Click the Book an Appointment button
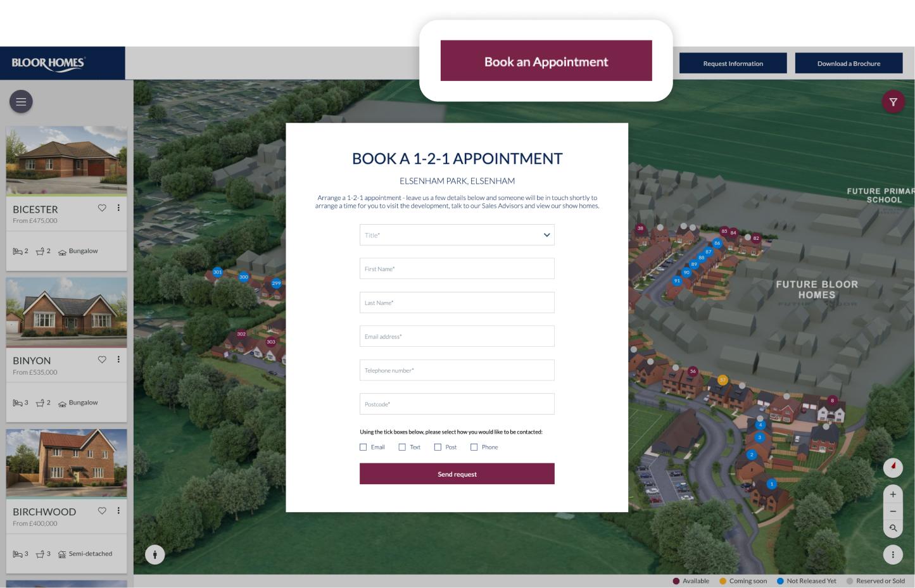The image size is (915, 588). click(x=546, y=61)
